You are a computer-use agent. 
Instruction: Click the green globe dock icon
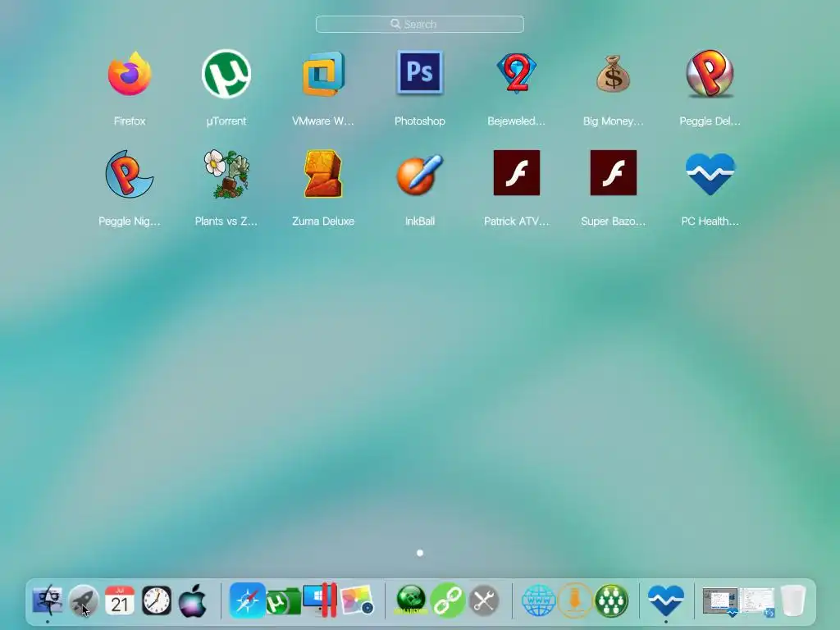[x=411, y=600]
